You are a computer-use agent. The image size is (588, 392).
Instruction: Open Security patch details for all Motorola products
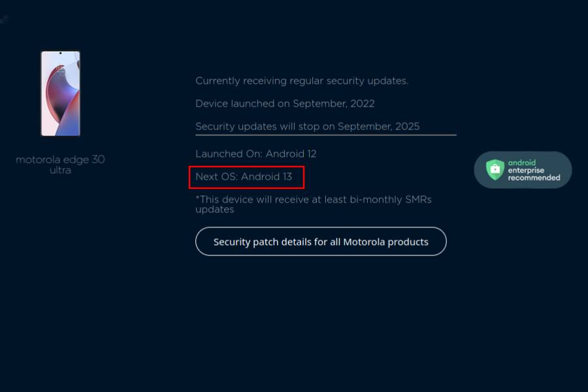321,241
